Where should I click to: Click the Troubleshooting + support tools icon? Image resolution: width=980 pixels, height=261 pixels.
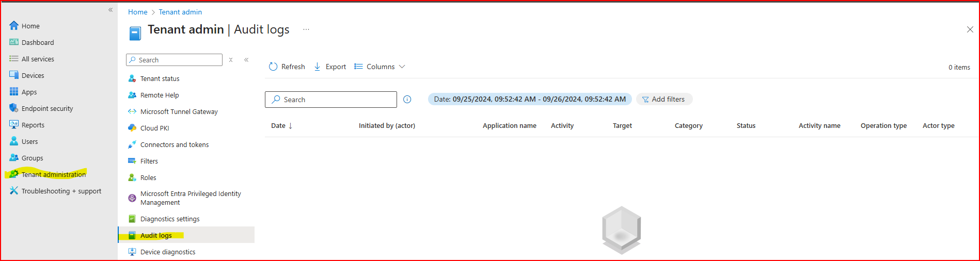tap(14, 191)
